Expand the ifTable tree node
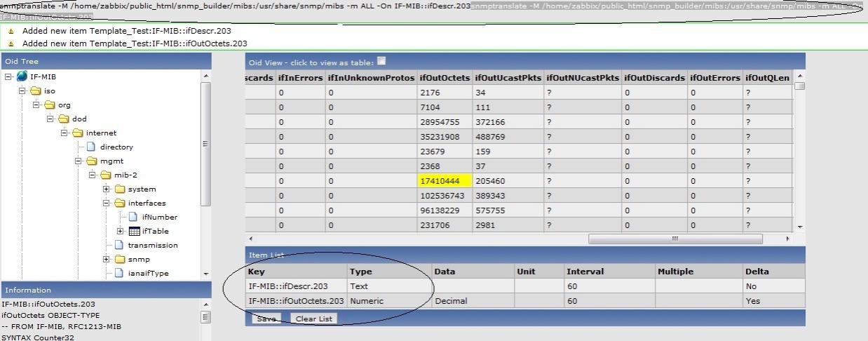Viewport: 868px width, 341px height. (x=121, y=231)
